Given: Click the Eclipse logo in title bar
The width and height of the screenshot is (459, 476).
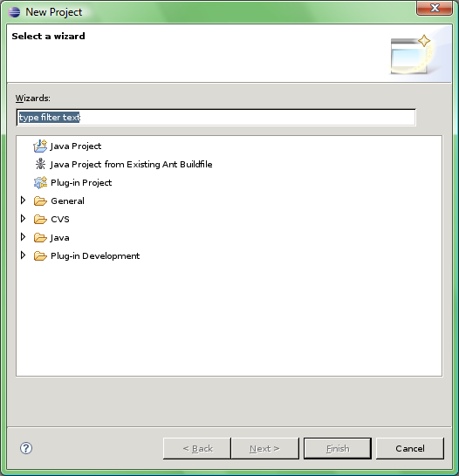Looking at the screenshot, I should (x=14, y=12).
